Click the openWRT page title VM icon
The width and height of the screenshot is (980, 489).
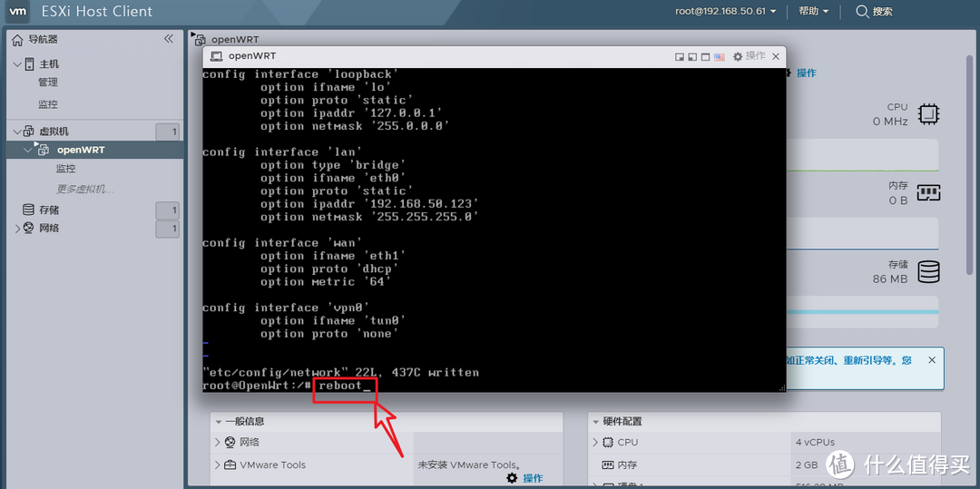(199, 40)
